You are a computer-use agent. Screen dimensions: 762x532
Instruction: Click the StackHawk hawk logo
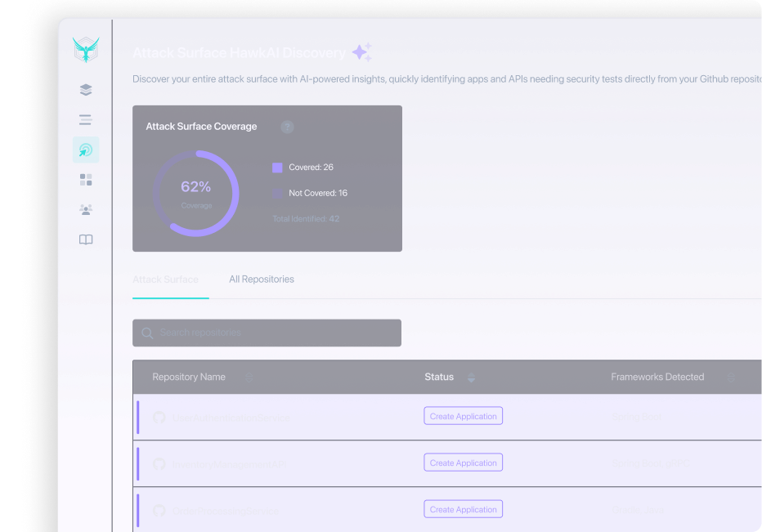[85, 51]
